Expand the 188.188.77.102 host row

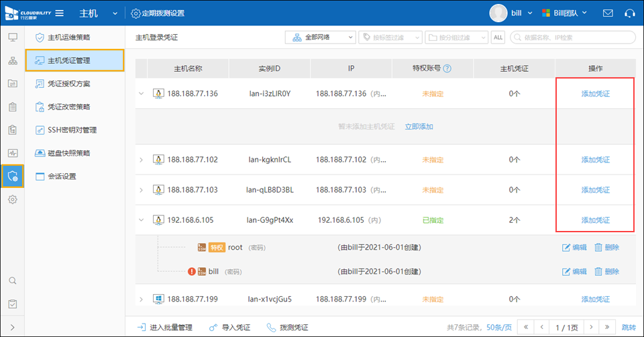[x=142, y=160]
